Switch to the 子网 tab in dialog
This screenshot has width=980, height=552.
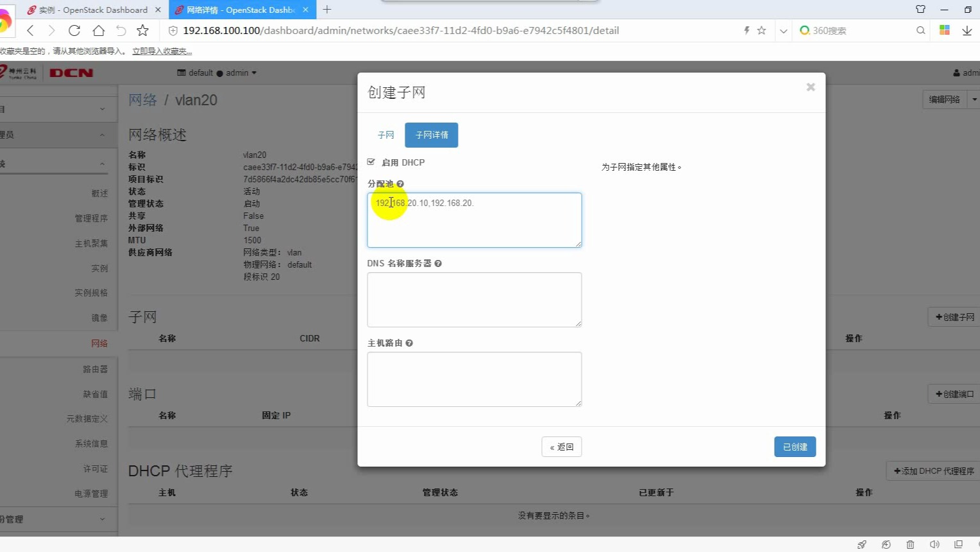tap(386, 135)
